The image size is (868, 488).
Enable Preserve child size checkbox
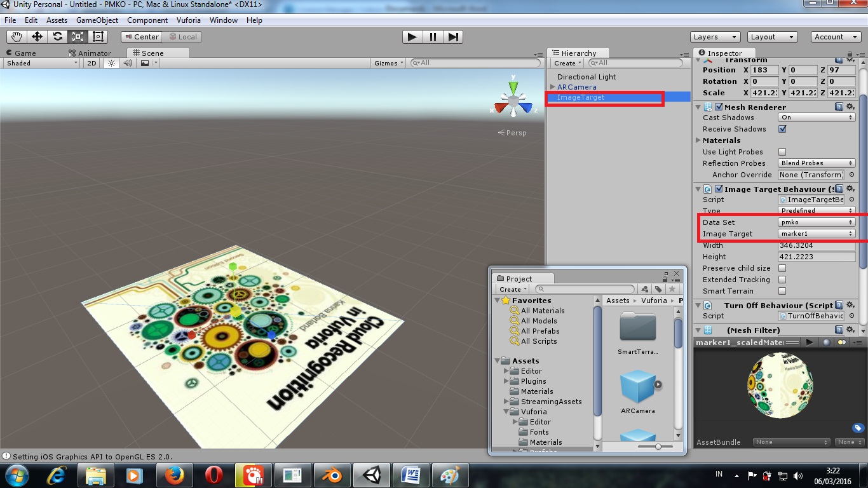pos(782,268)
